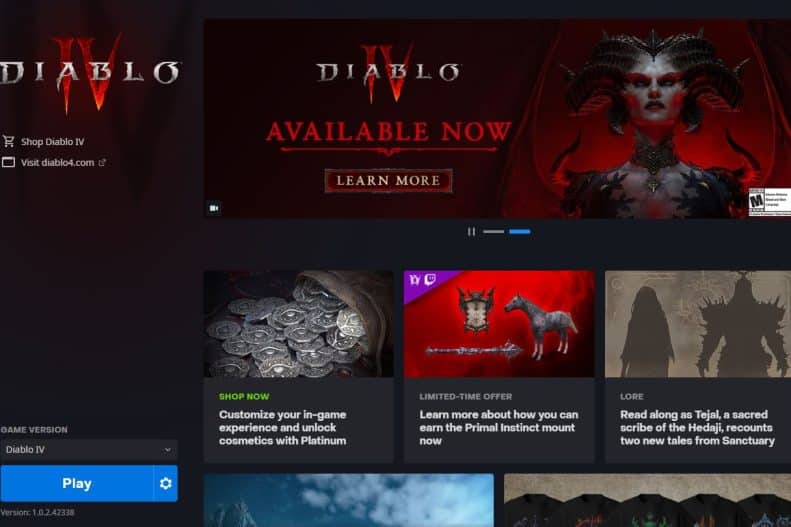The height and width of the screenshot is (527, 791).
Task: Select the highlighted second carousel slide indicator
Action: [x=520, y=231]
